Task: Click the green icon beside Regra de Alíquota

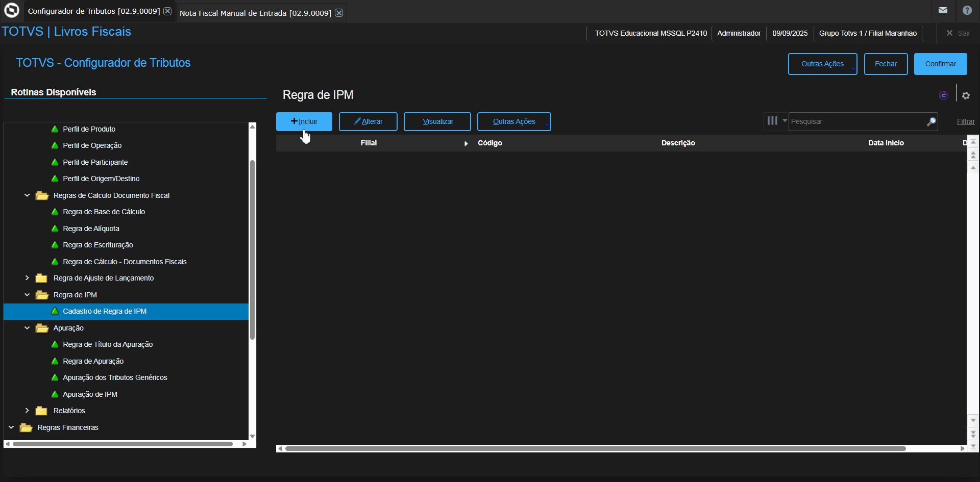Action: (x=55, y=229)
